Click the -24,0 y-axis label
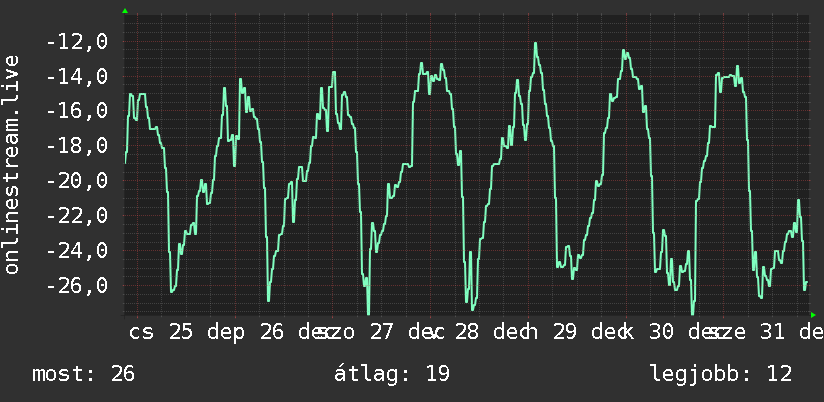 point(77,250)
